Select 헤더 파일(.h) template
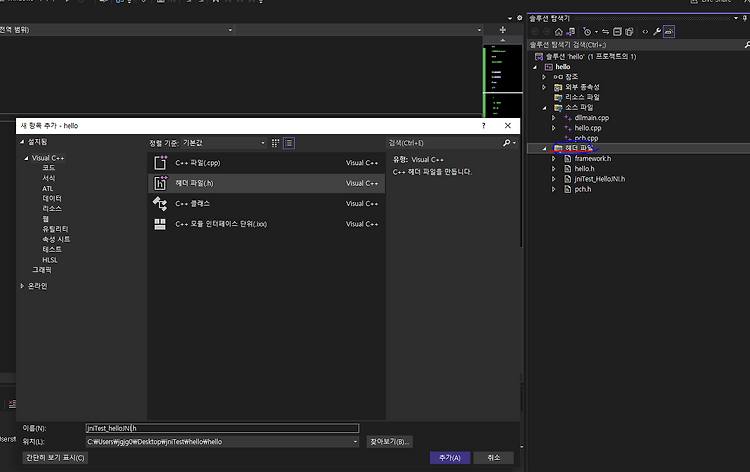750x472 pixels. click(266, 183)
